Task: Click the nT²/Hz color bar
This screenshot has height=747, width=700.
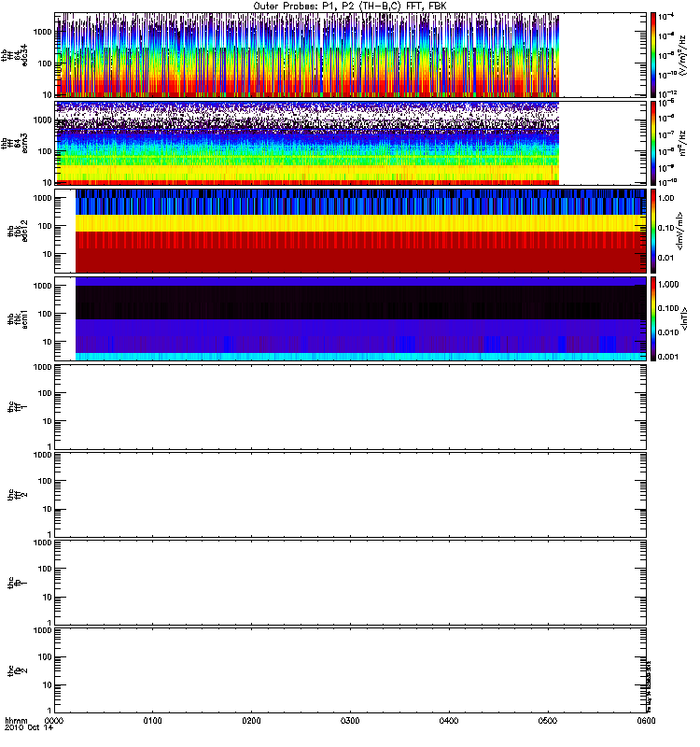Action: pos(653,143)
